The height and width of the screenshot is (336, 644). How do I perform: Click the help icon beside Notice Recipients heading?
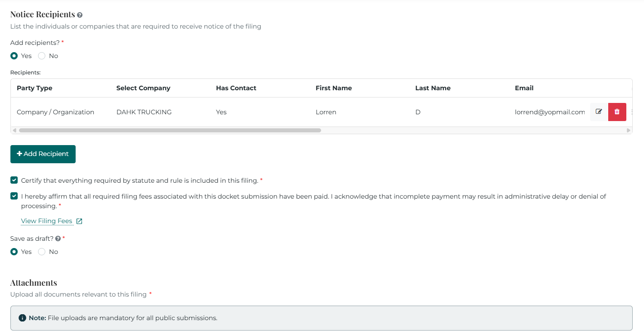click(x=80, y=15)
